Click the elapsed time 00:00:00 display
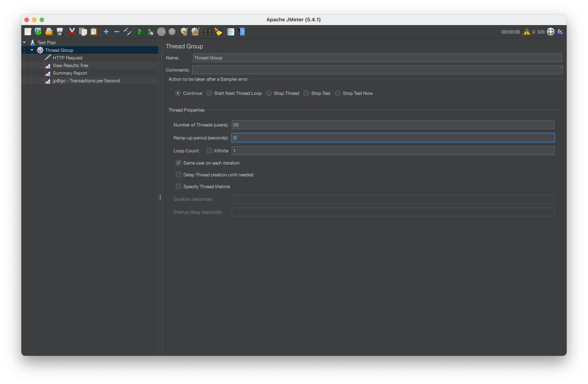This screenshot has width=588, height=384. pos(510,32)
